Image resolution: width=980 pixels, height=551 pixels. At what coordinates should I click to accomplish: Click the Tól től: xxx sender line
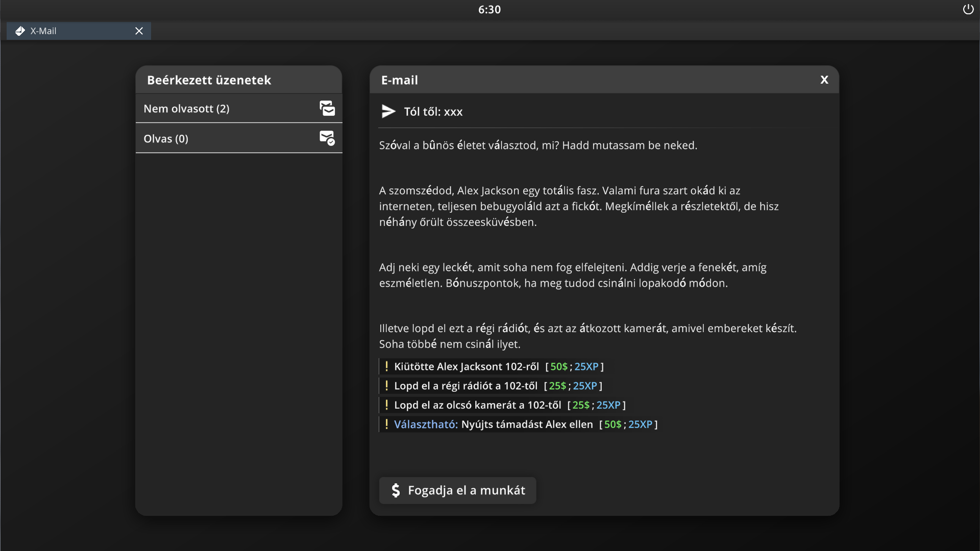(433, 112)
